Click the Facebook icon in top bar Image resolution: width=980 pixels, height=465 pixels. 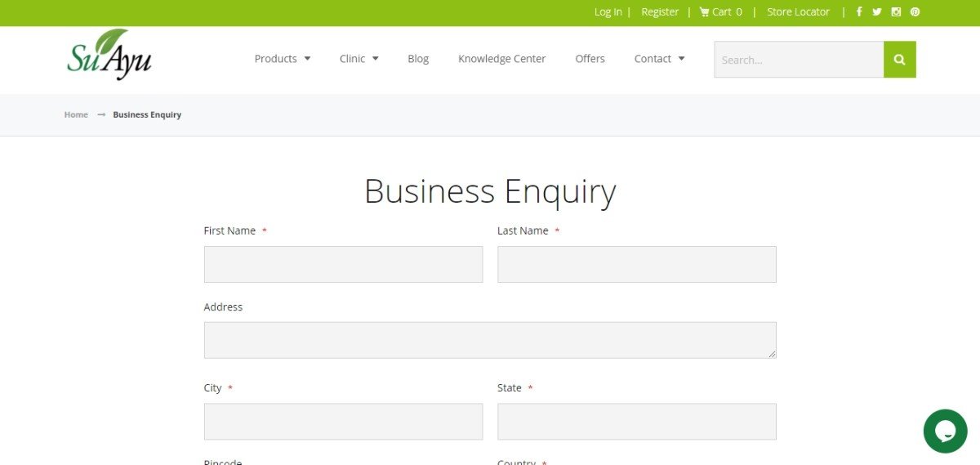point(858,11)
